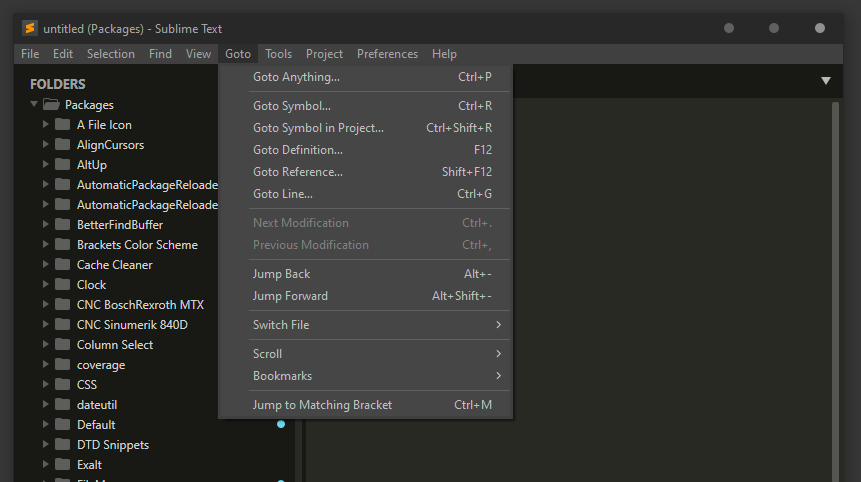The width and height of the screenshot is (861, 482).
Task: Expand the A File Icon folder
Action: point(46,125)
